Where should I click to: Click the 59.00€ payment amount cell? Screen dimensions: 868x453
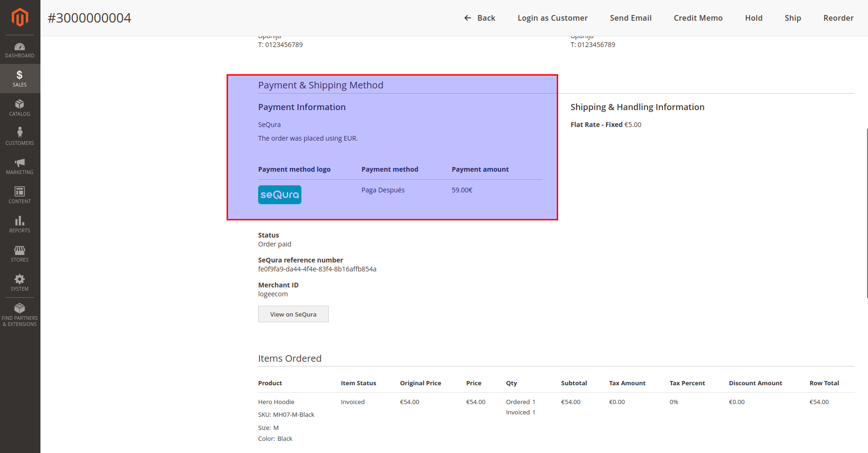pyautogui.click(x=462, y=190)
